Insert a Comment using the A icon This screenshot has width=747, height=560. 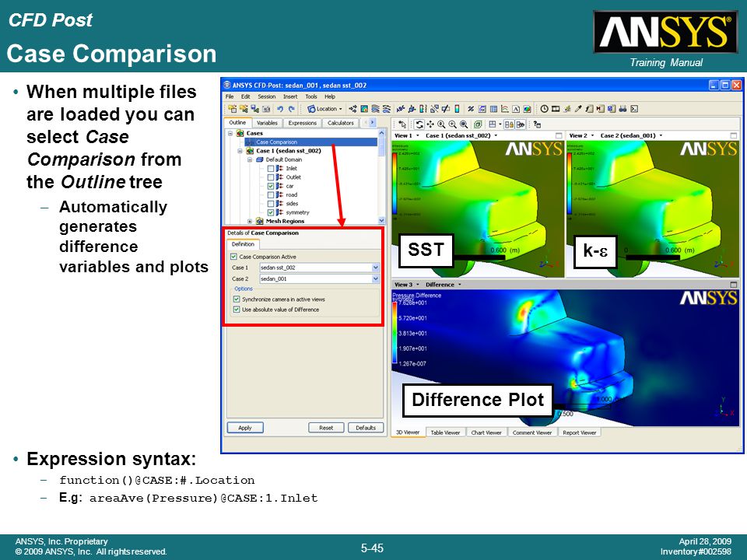click(515, 109)
